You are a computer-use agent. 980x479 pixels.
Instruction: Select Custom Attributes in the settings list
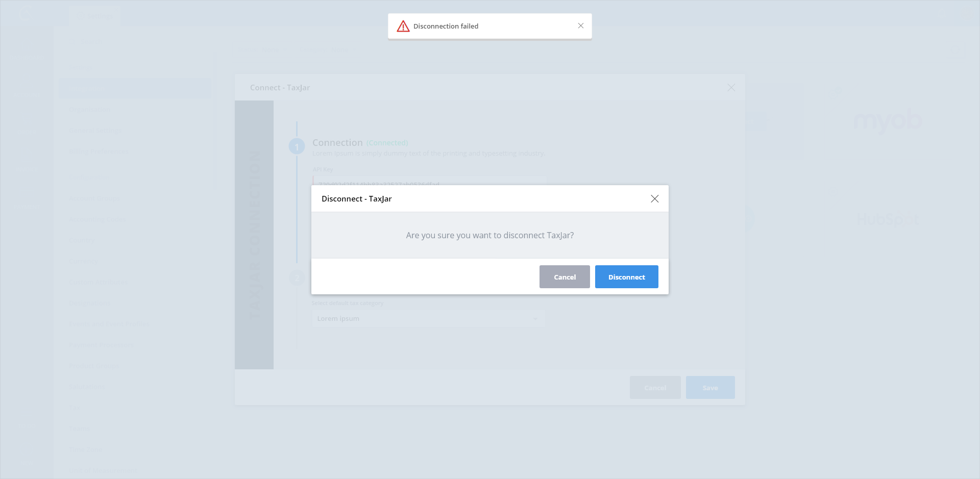pyautogui.click(x=98, y=282)
